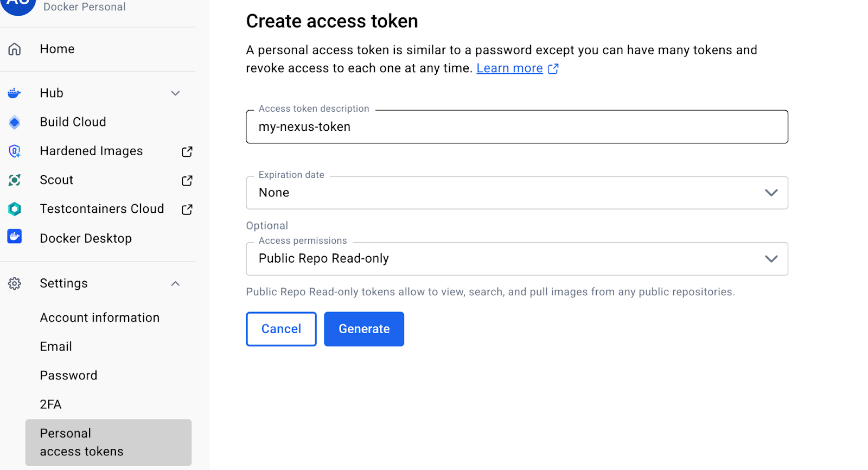This screenshot has width=868, height=470.
Task: Click the Generate button
Action: pos(363,328)
